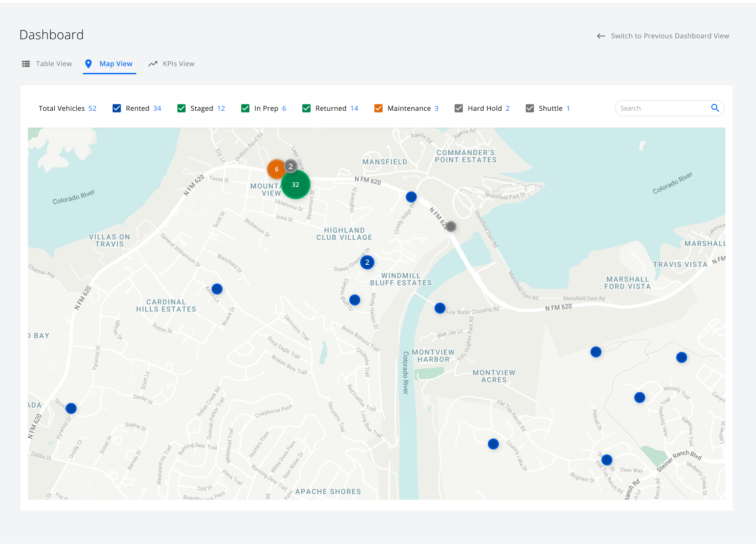Screen dimensions: 756x547
Task: Click the Table View list icon
Action: 26,64
